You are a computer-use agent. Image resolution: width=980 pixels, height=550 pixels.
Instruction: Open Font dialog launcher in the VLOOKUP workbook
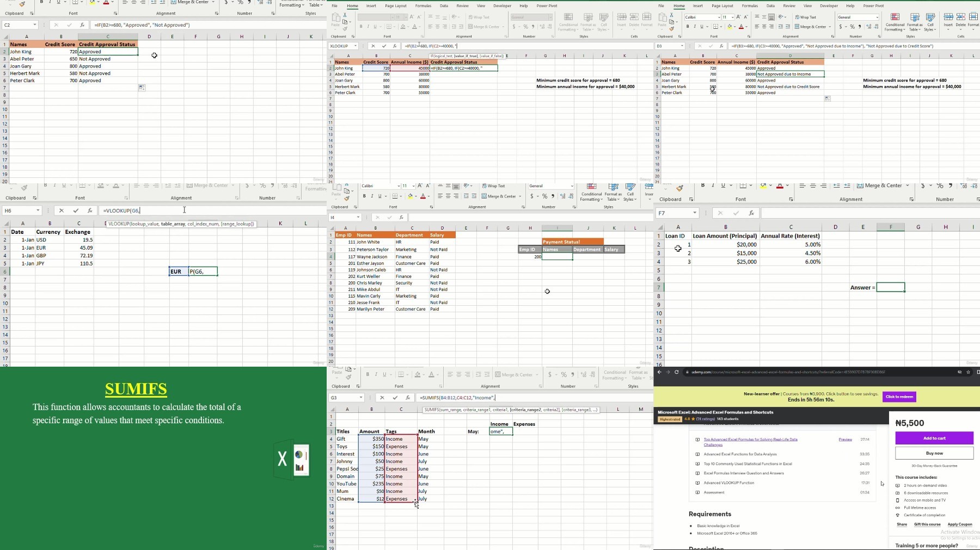click(x=126, y=198)
